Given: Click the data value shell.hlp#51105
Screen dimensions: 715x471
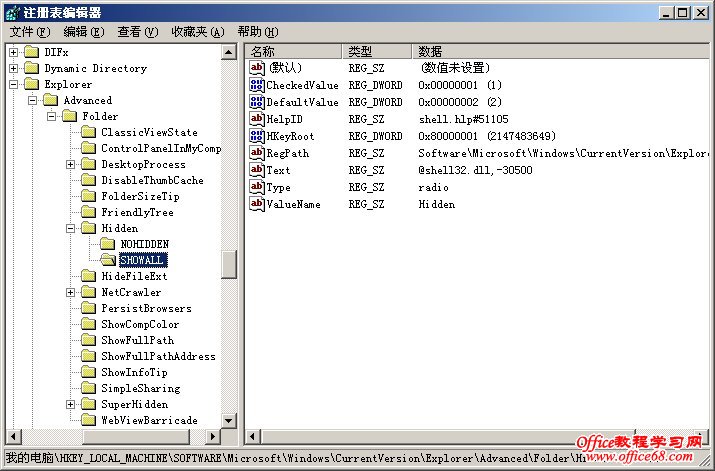Looking at the screenshot, I should pos(463,119).
